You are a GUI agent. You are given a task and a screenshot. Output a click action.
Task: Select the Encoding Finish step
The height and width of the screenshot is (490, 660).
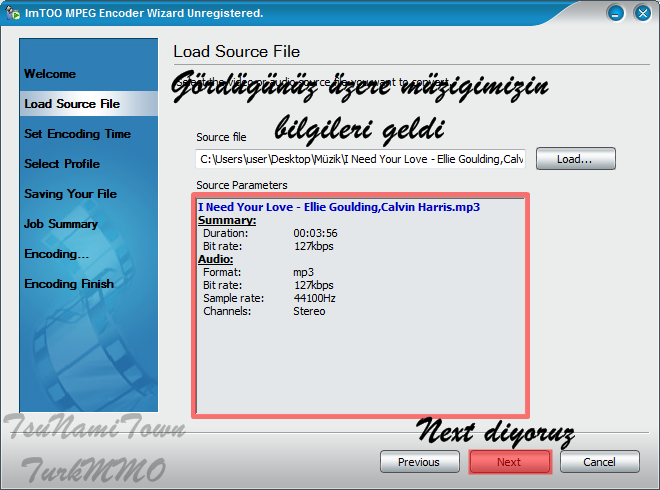point(69,284)
